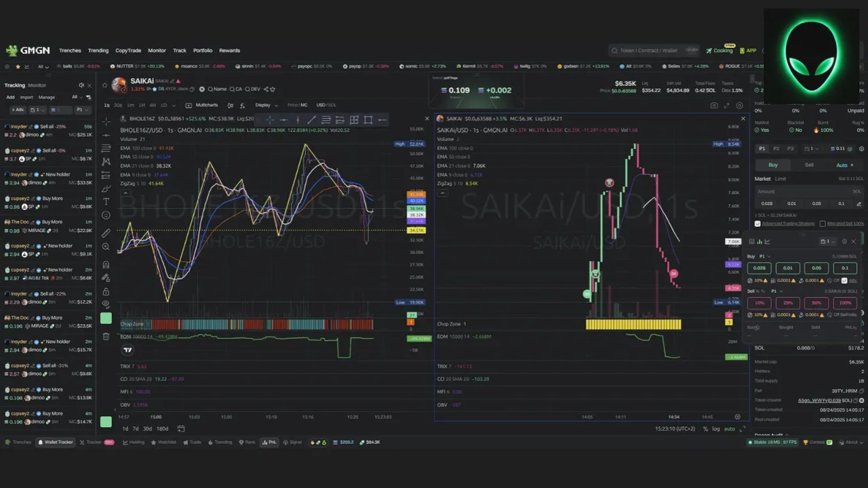Image resolution: width=868 pixels, height=488 pixels.
Task: Open the P1 dropdown in Tracking panel
Action: click(82, 109)
